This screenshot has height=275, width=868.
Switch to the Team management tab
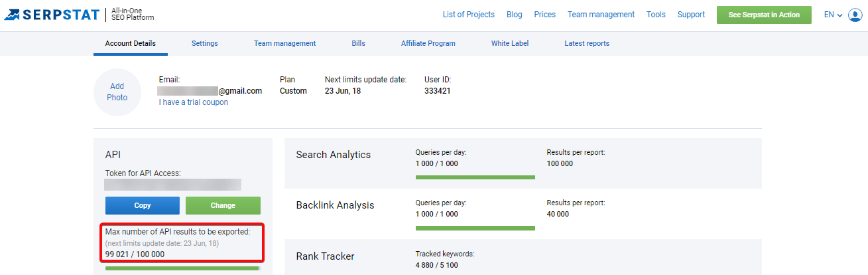tap(284, 44)
